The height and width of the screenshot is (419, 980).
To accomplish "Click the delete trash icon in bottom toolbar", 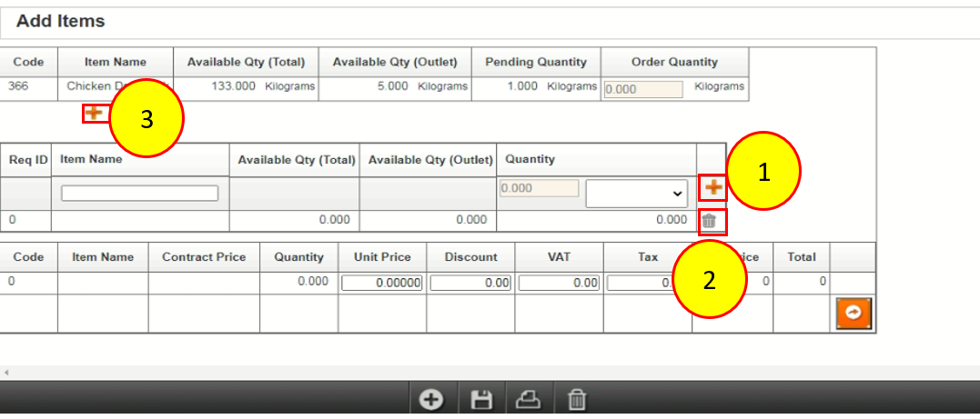I will (x=577, y=400).
